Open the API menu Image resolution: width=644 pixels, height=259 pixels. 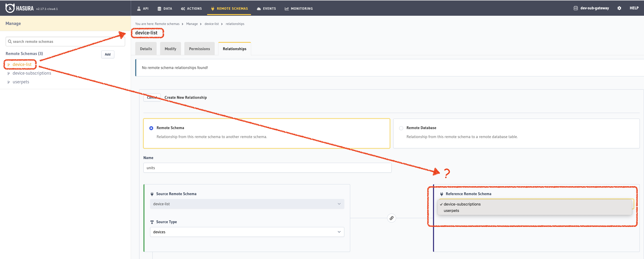pos(143,8)
